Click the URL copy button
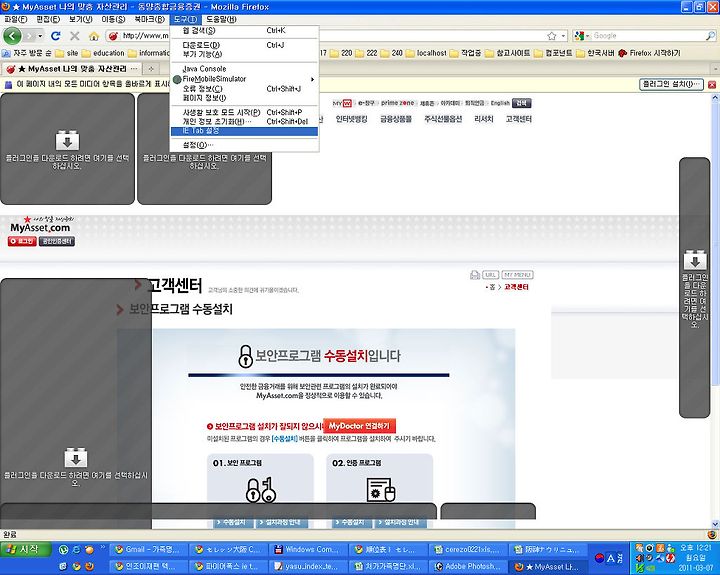Image resolution: width=720 pixels, height=575 pixels. (490, 275)
